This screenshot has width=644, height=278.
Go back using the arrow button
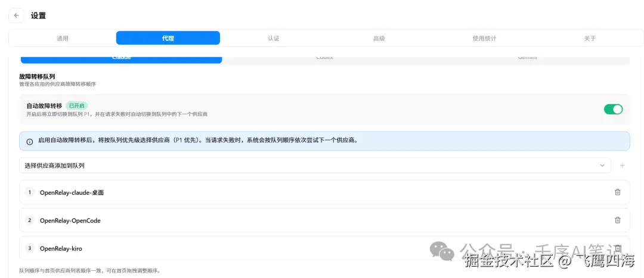(16, 15)
